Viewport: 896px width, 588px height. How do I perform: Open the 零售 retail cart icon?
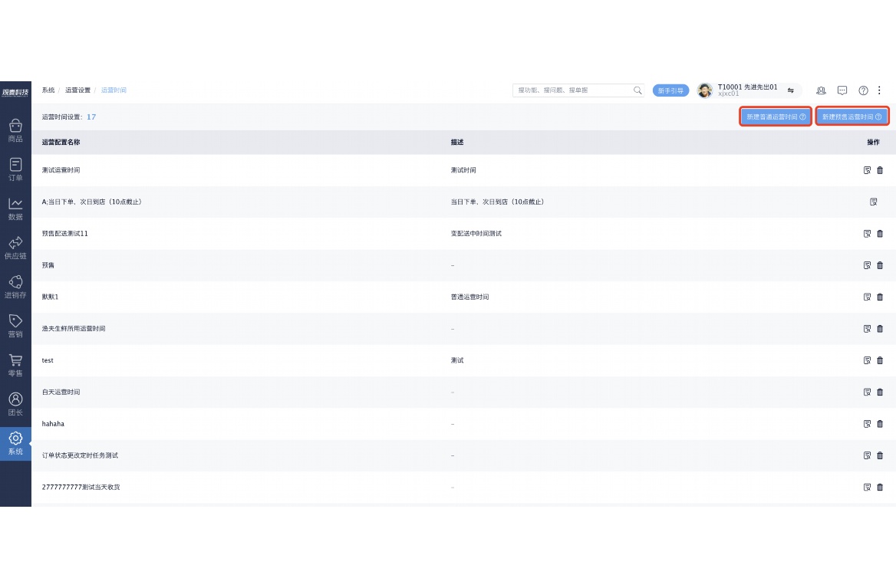coord(15,365)
